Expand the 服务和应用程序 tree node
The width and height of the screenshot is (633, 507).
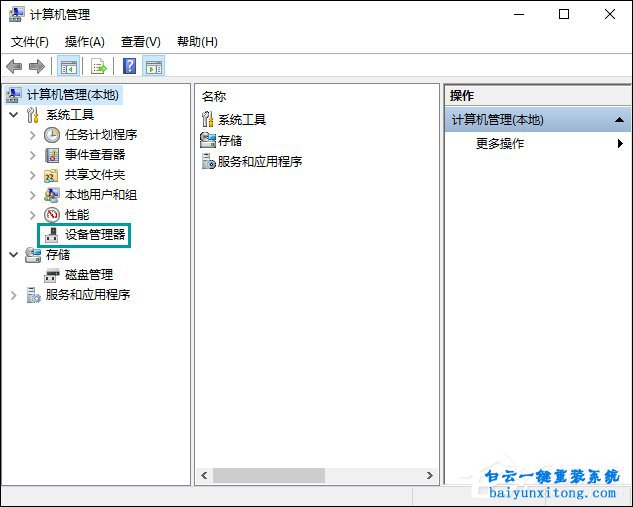tap(14, 295)
